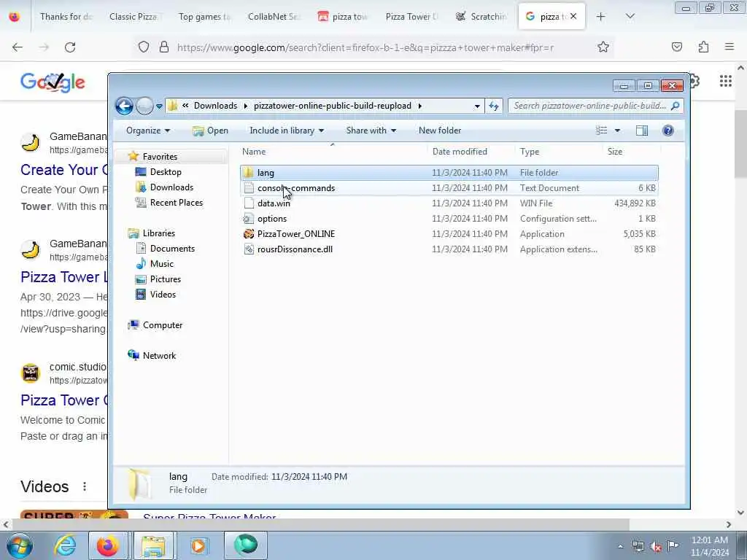This screenshot has width=747, height=560.
Task: Expand the Share with menu
Action: [371, 131]
